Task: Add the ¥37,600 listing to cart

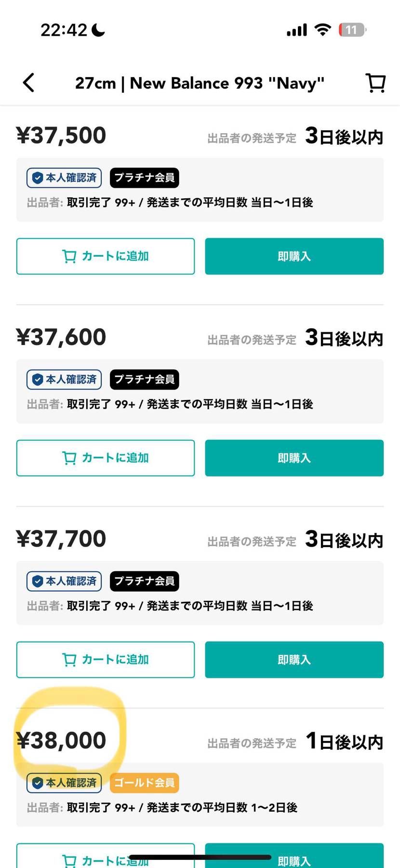Action: click(106, 458)
